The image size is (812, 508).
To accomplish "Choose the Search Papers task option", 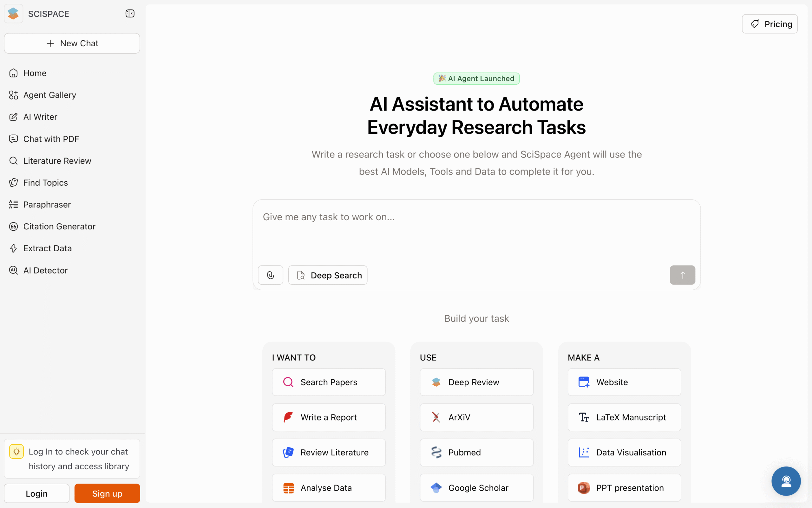I will coord(329,382).
